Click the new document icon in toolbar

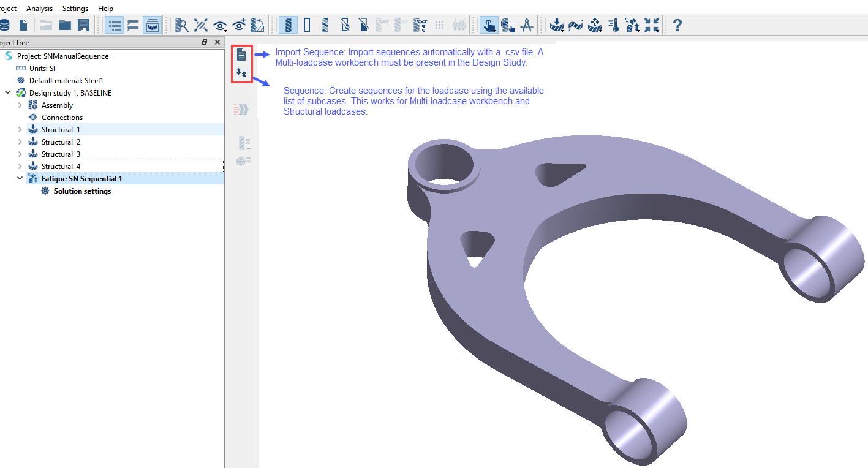(x=23, y=25)
